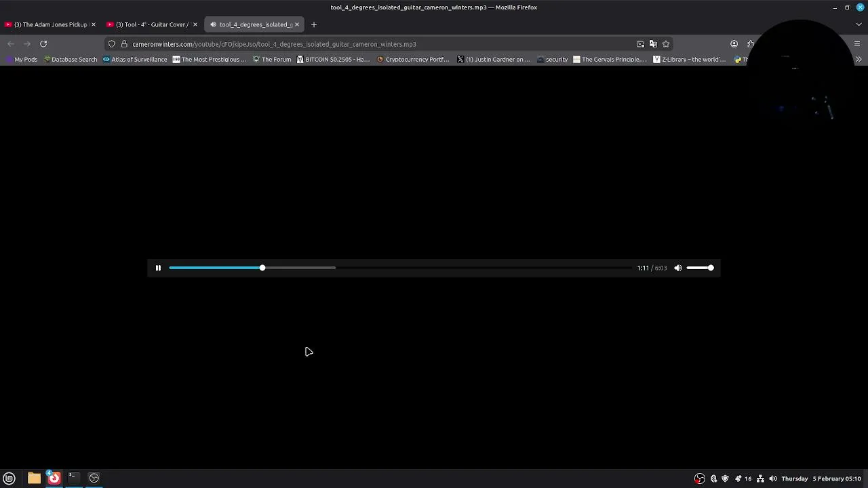The width and height of the screenshot is (868, 488).
Task: Open The Forum bookmark
Action: click(272, 60)
